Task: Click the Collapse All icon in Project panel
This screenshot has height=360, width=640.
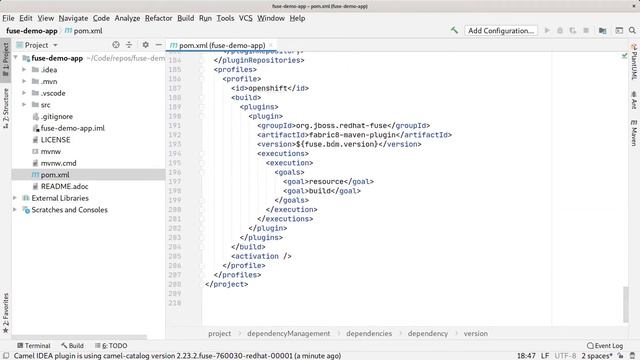Action: click(x=129, y=45)
